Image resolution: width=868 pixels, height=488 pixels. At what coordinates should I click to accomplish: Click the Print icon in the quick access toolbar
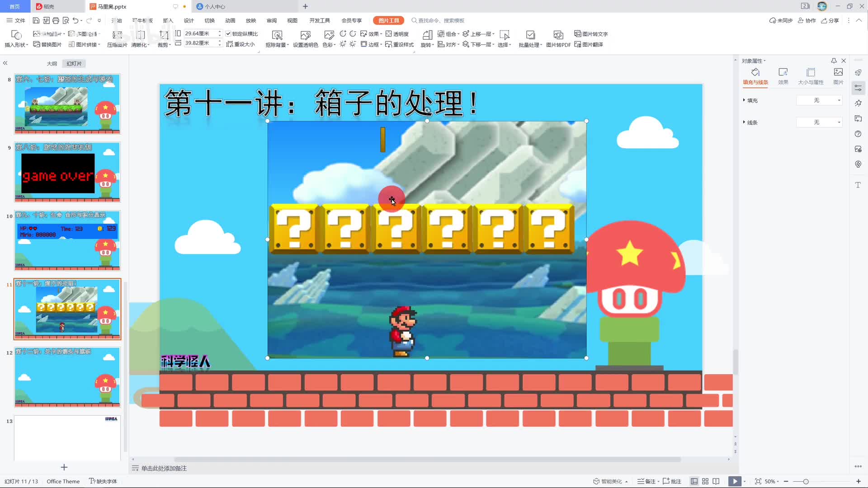[56, 20]
